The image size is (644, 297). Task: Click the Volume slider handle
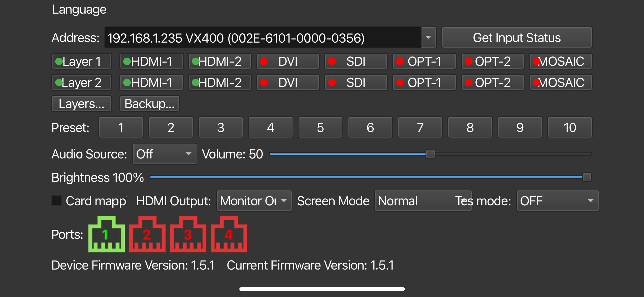coord(430,154)
